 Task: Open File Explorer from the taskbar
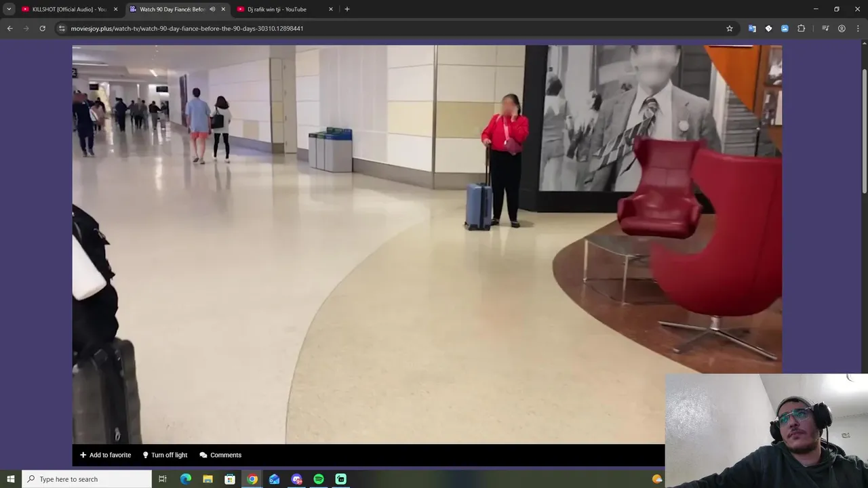[208, 479]
